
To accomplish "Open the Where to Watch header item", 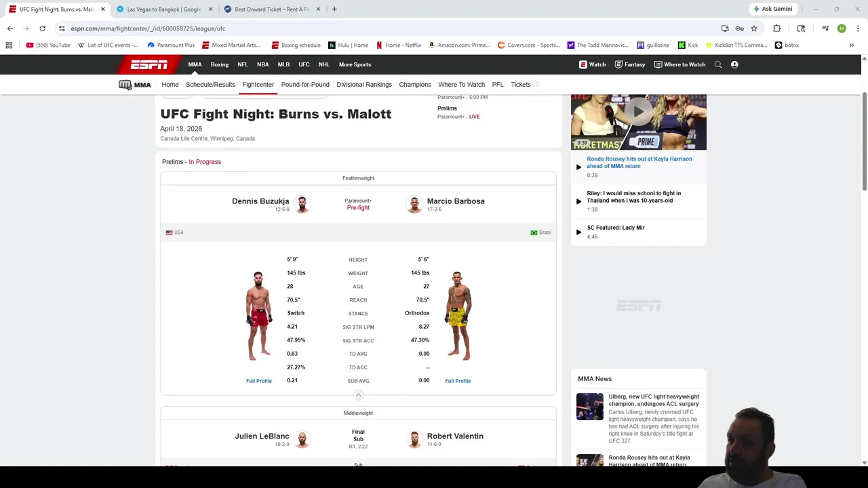I will 679,64.
